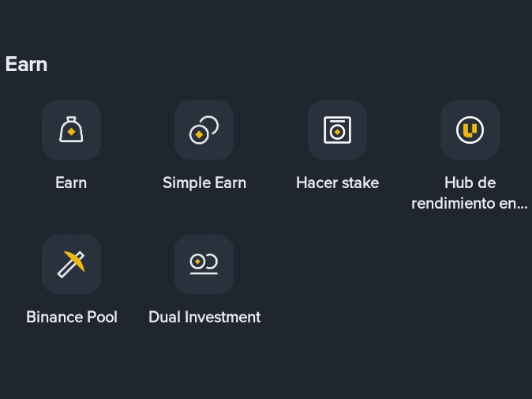Select the Hacer stake safe icon
This screenshot has height=399, width=532.
[337, 130]
